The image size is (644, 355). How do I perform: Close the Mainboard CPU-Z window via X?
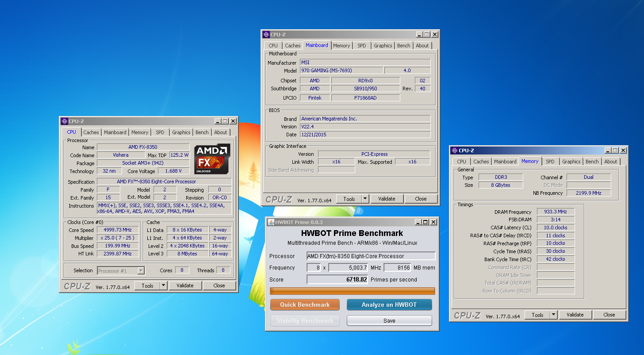pyautogui.click(x=435, y=35)
